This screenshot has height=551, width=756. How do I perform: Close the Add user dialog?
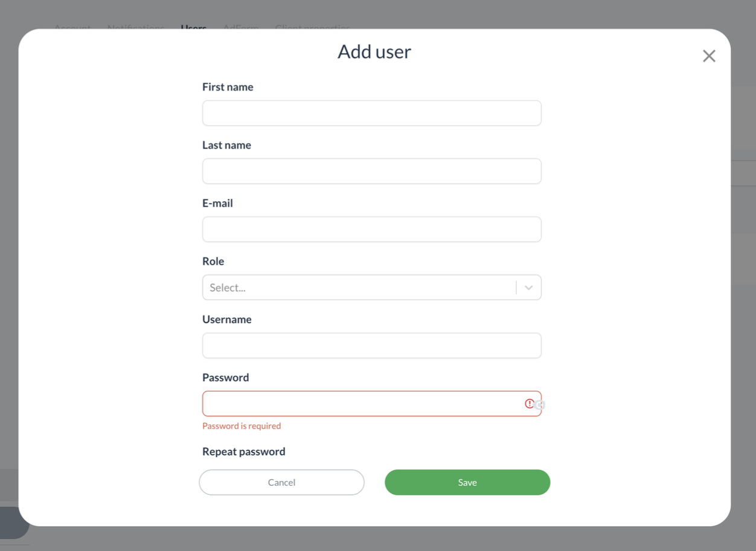tap(709, 56)
